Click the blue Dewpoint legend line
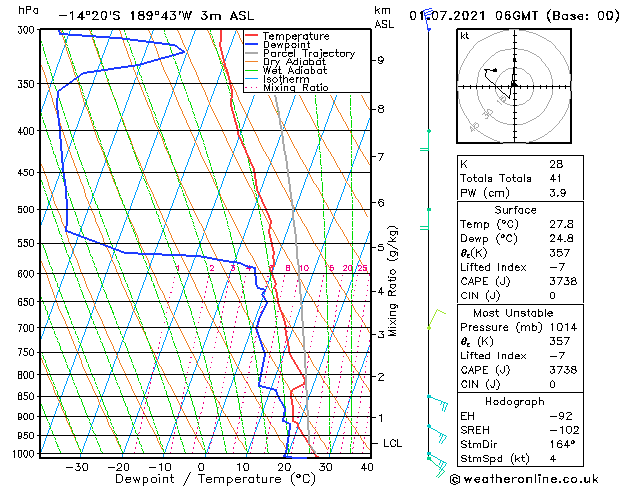 click(x=251, y=45)
